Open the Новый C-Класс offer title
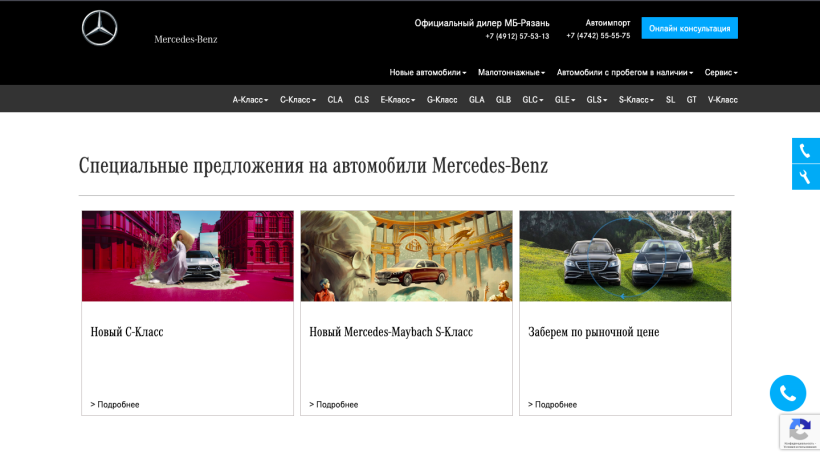820x457 pixels. [x=127, y=332]
